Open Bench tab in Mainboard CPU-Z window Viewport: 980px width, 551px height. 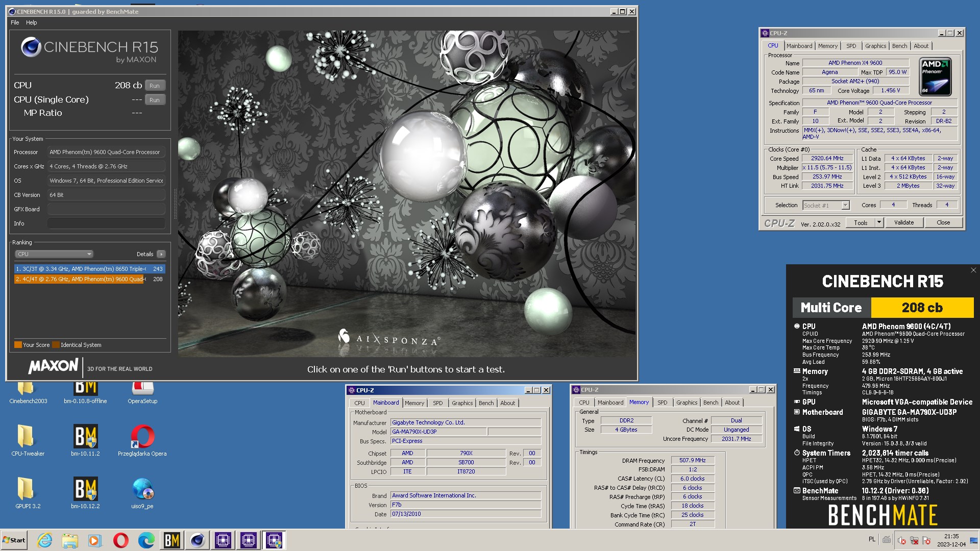[x=486, y=403]
